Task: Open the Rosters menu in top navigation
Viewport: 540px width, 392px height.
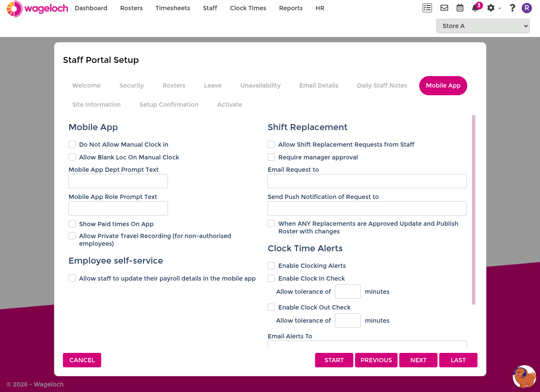Action: point(131,8)
